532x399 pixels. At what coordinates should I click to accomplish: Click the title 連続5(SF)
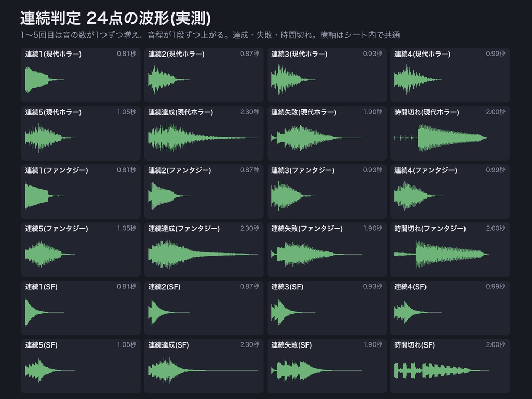point(42,345)
